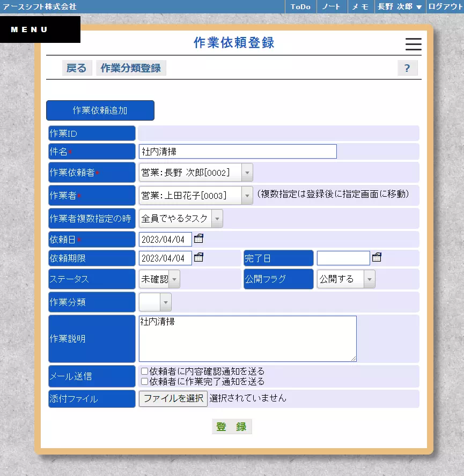This screenshot has width=464, height=476.
Task: Select ToDo in the top navigation bar
Action: coord(300,7)
